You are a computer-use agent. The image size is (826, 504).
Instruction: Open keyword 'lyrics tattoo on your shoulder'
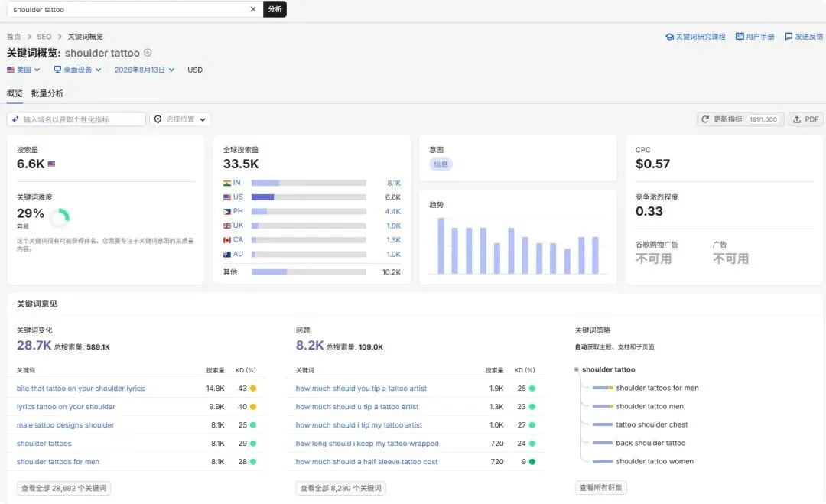[x=66, y=407]
